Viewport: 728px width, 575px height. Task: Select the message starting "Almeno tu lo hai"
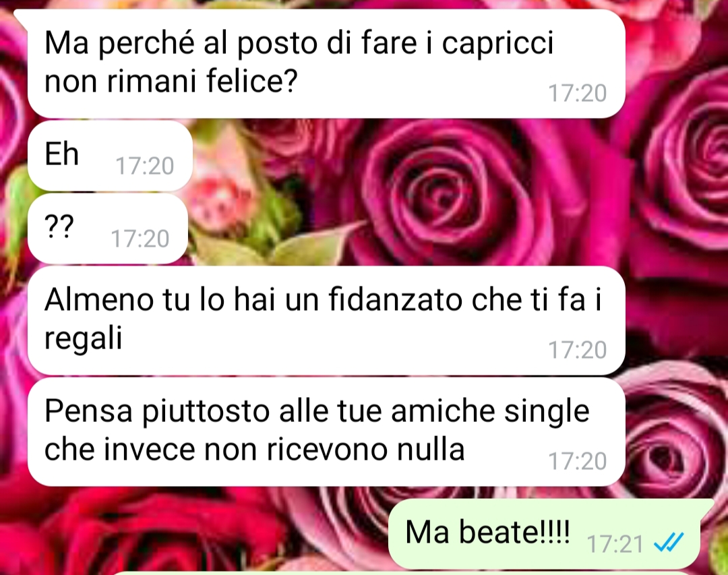(326, 320)
